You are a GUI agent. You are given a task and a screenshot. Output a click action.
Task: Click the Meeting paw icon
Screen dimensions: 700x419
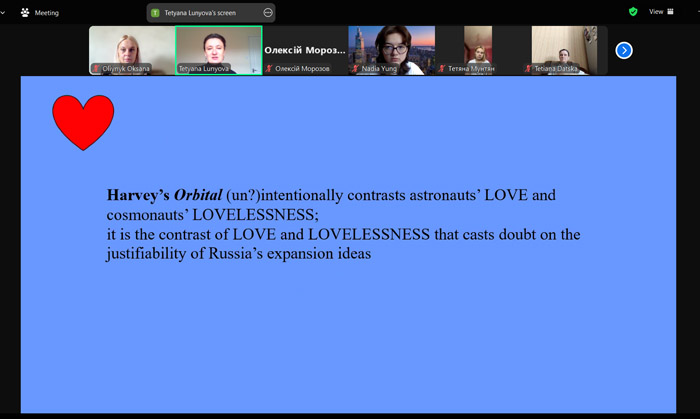click(x=25, y=13)
